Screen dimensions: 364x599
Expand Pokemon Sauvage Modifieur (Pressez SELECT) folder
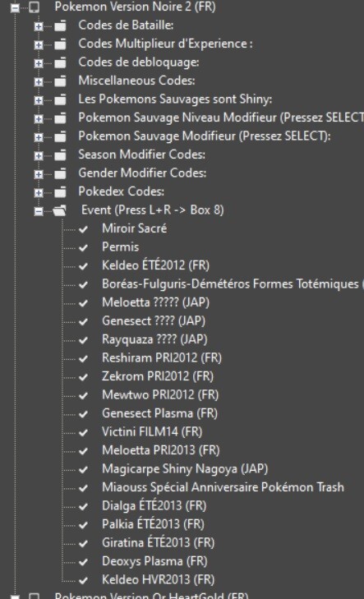coord(38,136)
